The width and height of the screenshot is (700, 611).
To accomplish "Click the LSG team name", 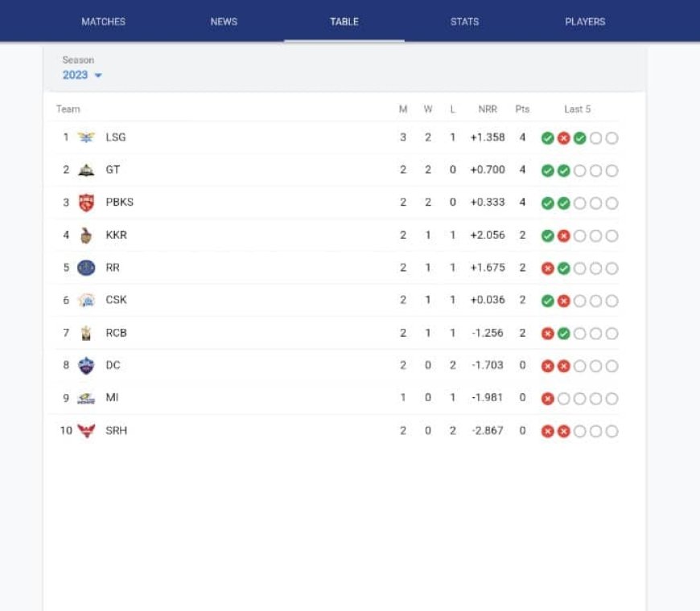I will 116,137.
